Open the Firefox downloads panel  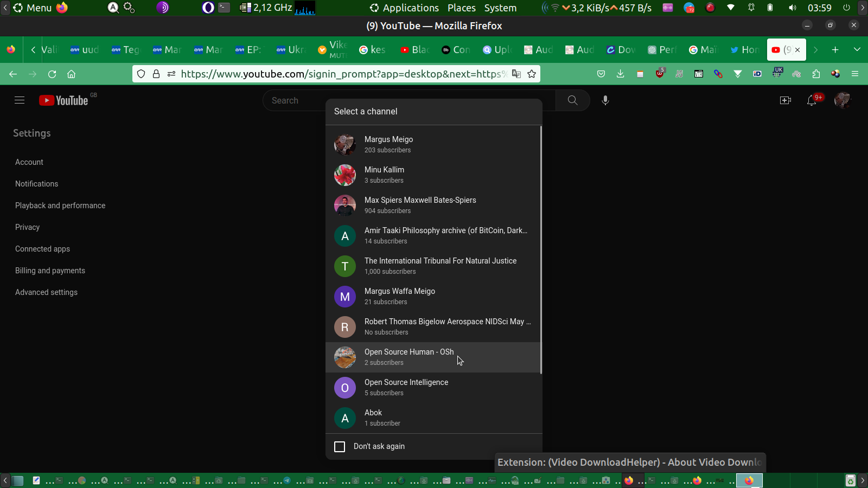pos(621,74)
